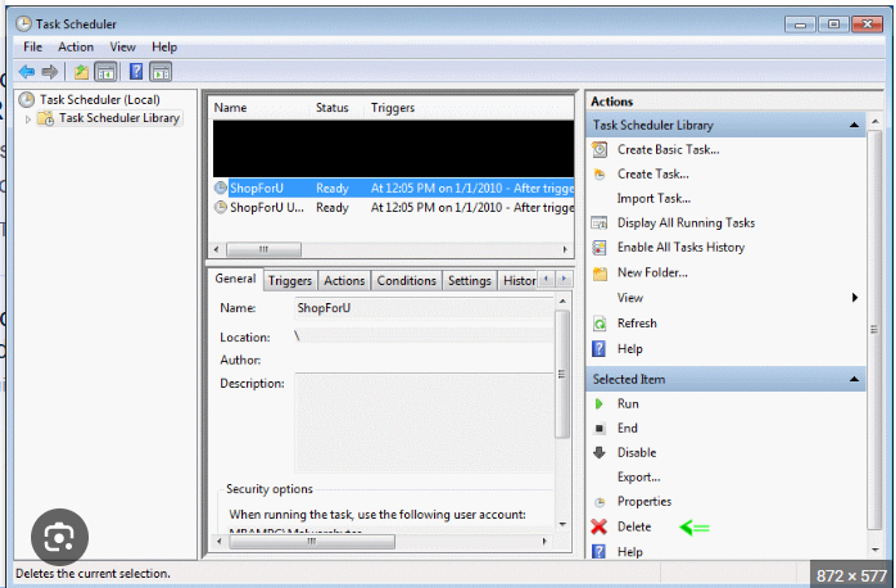Switch to the Actions tab
896x588 pixels.
344,281
